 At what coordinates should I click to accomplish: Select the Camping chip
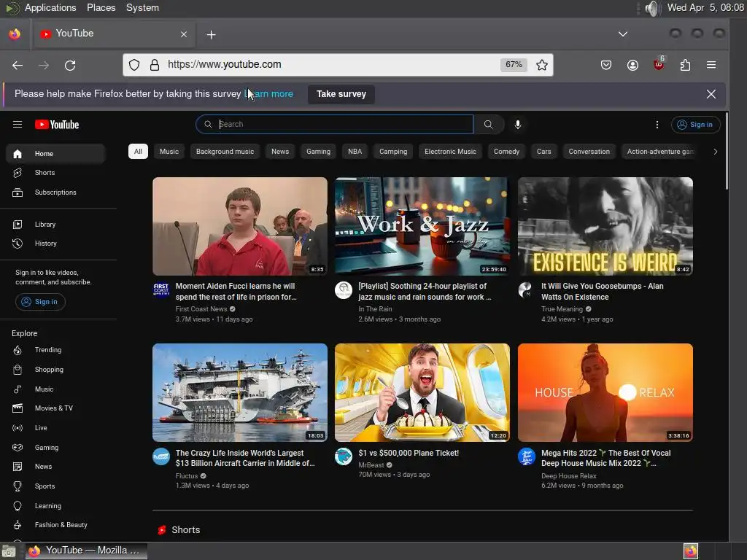(393, 152)
